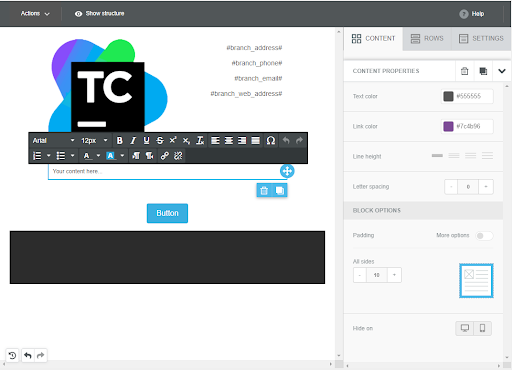Align text center

(x=229, y=141)
